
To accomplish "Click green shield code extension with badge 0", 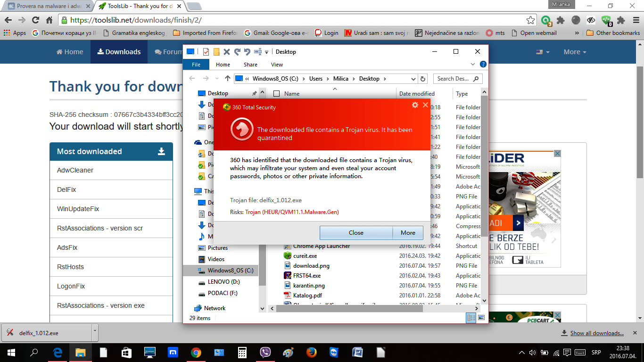I will point(606,20).
